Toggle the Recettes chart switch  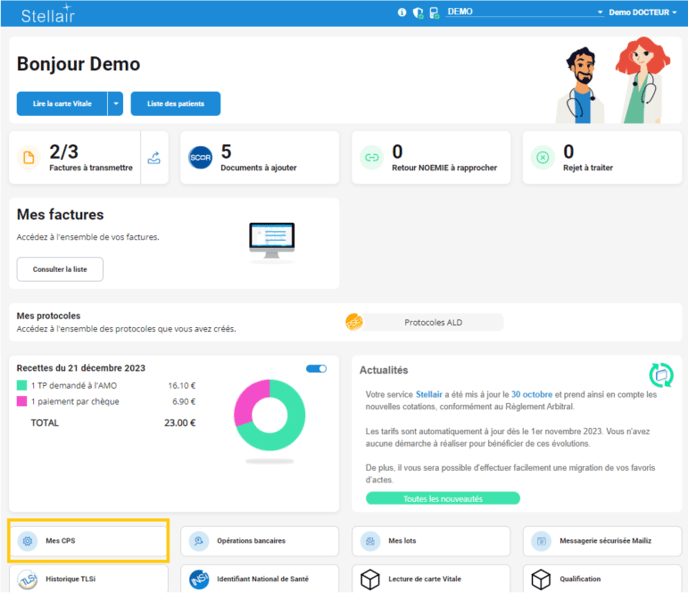point(316,369)
